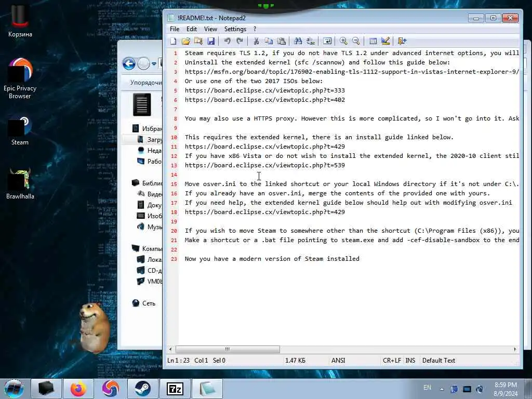Click Explorer window's Forward button

pos(143,63)
